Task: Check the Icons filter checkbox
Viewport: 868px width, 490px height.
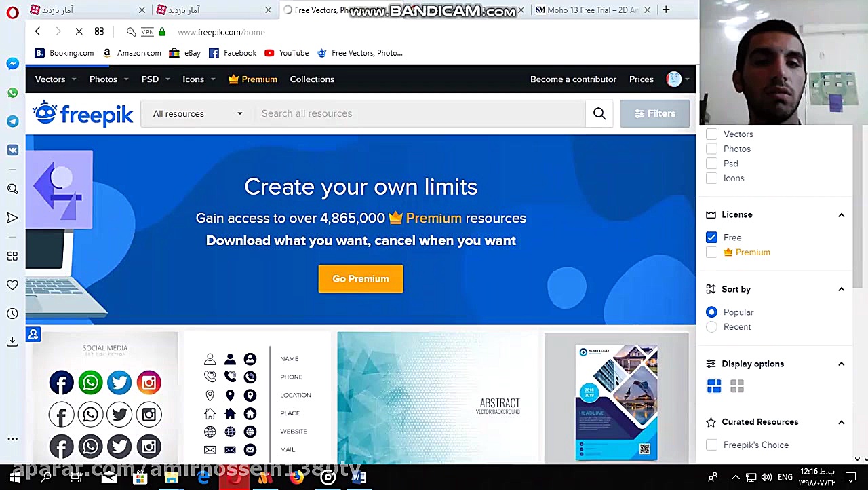Action: point(711,178)
